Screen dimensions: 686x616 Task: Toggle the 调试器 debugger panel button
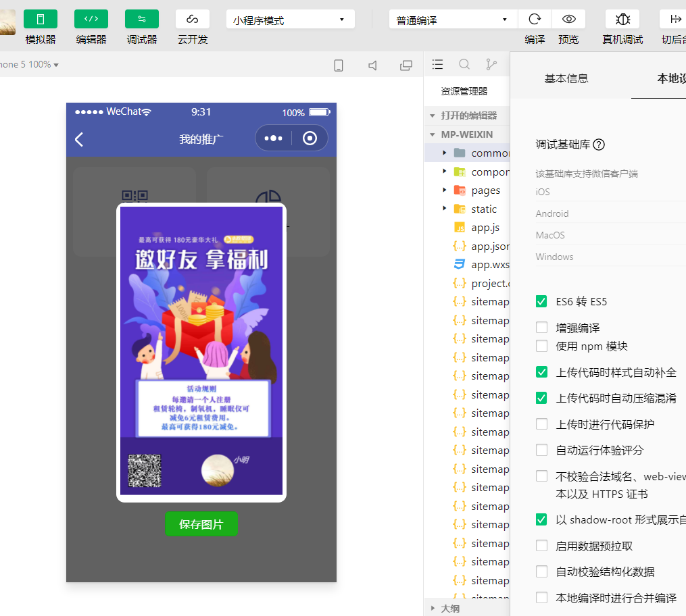pyautogui.click(x=142, y=19)
